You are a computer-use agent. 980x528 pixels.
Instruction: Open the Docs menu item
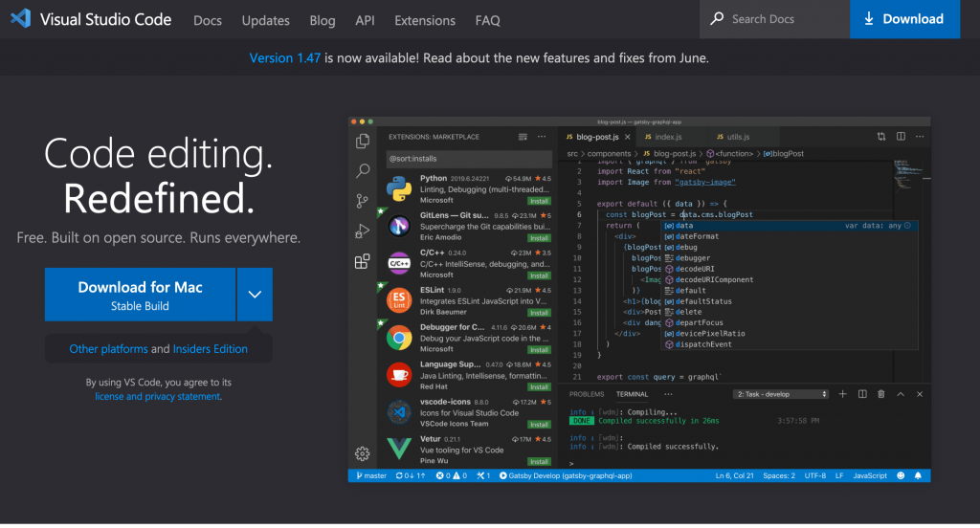(208, 21)
